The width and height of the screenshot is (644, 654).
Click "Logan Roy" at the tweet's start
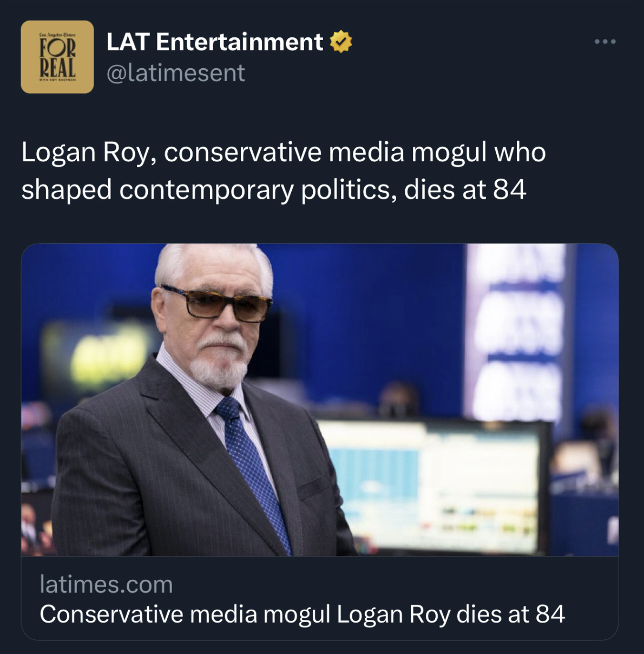(85, 152)
